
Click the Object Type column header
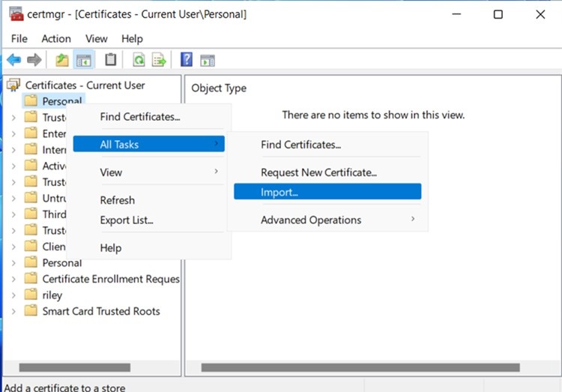pyautogui.click(x=219, y=88)
